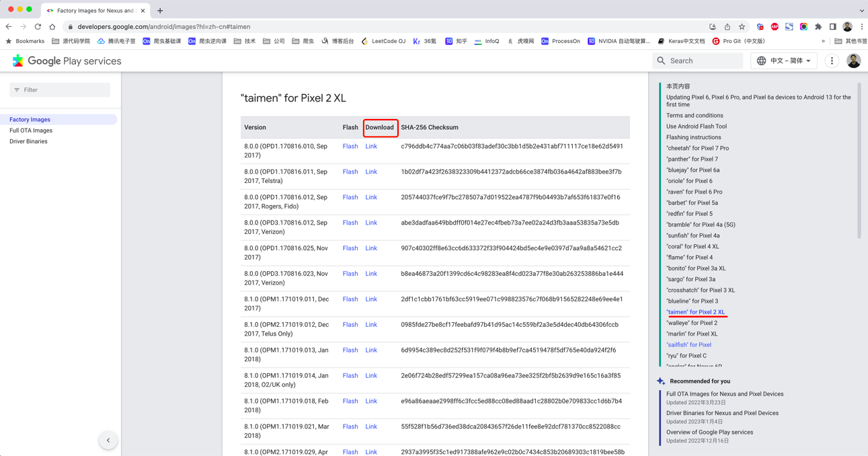Open the 源代码学院 bookmark folder

(x=71, y=41)
